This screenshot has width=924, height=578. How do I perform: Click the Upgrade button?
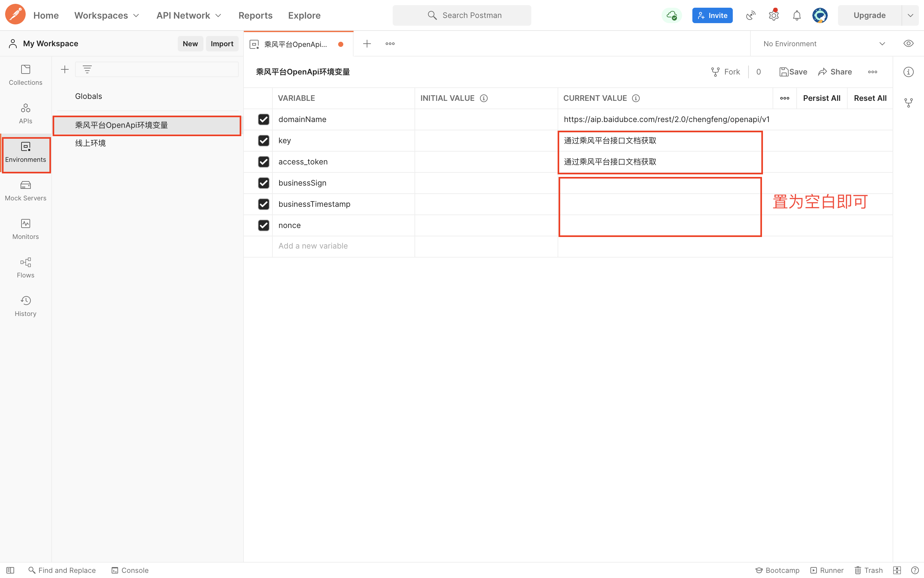coord(869,15)
